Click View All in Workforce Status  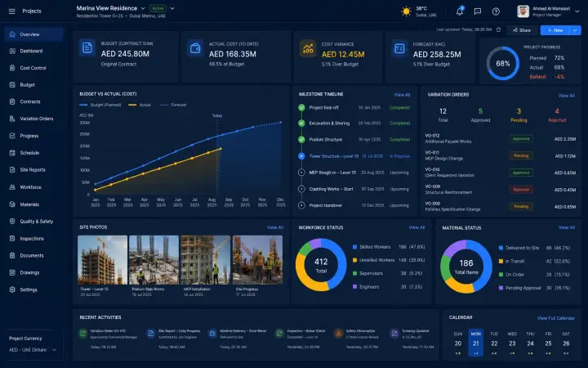coord(416,227)
